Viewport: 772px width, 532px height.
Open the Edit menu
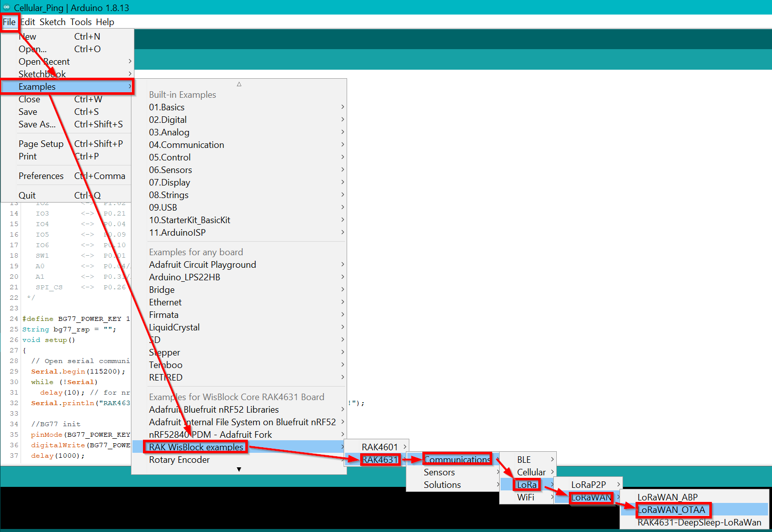(28, 22)
